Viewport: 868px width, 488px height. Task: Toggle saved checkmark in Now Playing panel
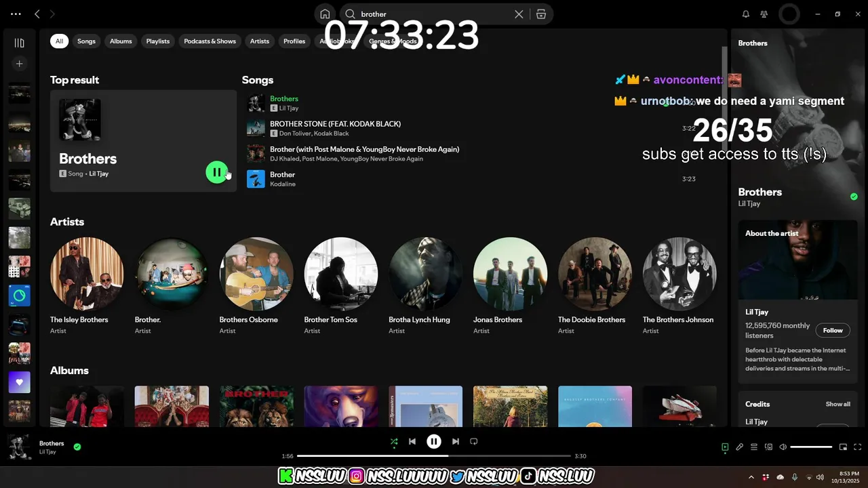pyautogui.click(x=854, y=197)
